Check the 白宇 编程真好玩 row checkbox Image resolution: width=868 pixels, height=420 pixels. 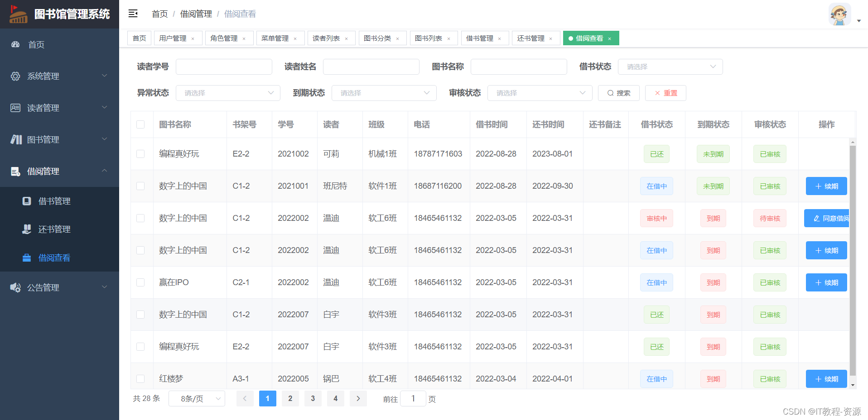coord(140,347)
